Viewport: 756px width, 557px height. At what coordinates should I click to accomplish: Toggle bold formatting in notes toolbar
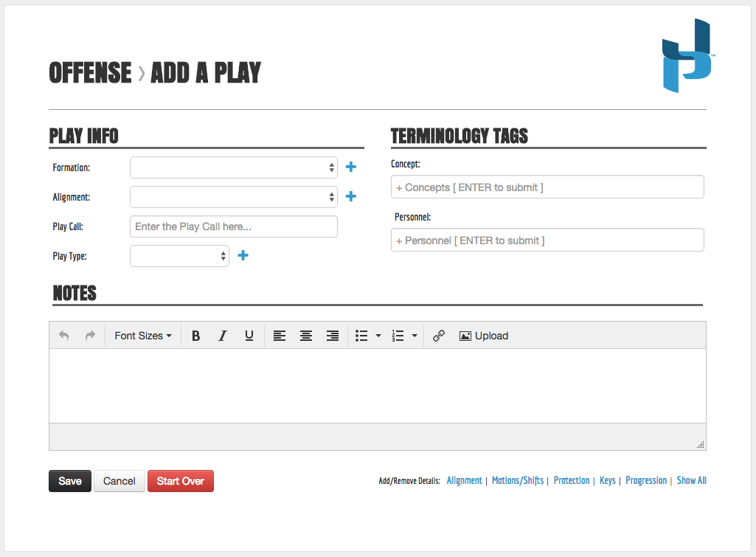pos(196,336)
